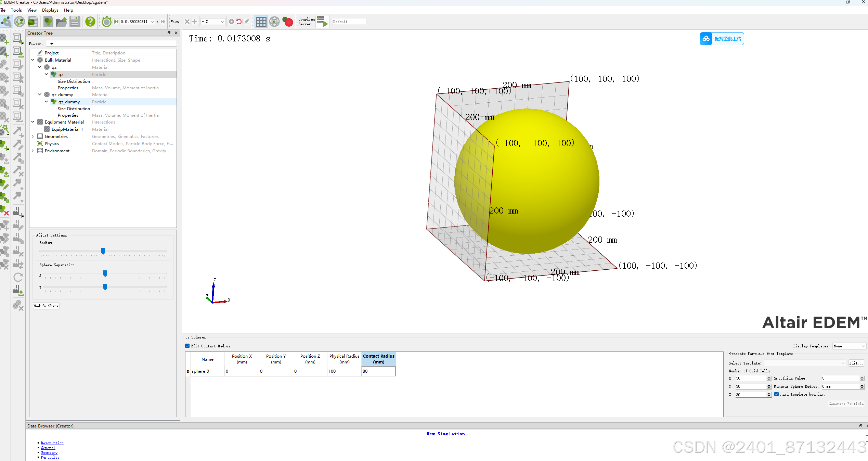Jump to first time step button

(x=116, y=22)
